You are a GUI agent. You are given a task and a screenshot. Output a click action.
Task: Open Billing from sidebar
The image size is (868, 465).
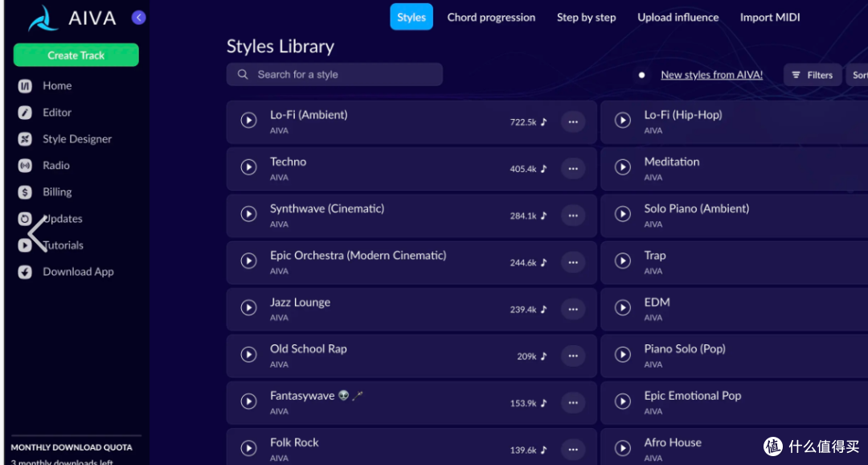click(x=57, y=192)
